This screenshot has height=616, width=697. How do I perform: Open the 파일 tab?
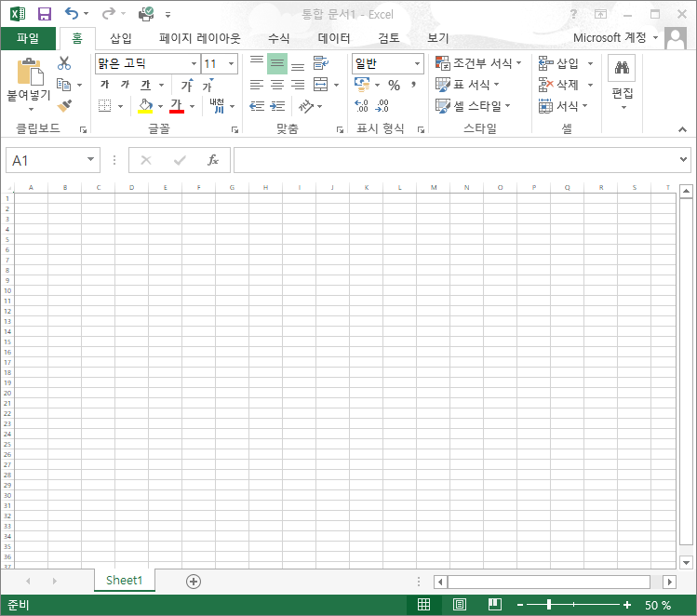tap(28, 38)
